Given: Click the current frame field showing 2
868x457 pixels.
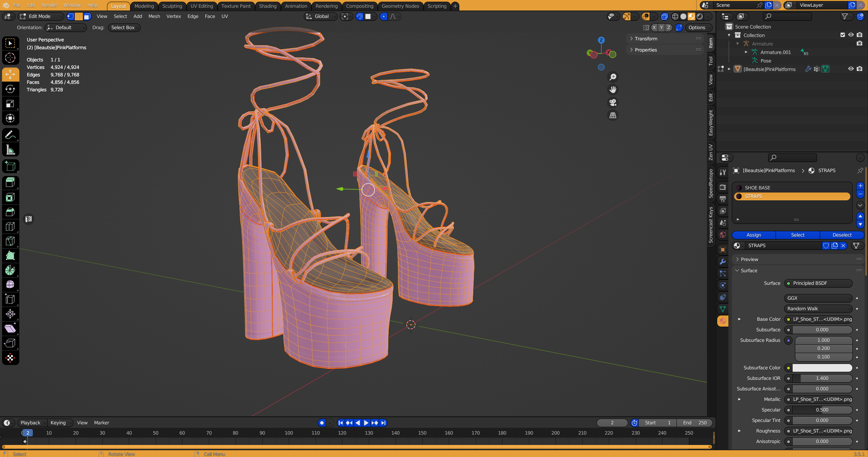Looking at the screenshot, I should 612,423.
